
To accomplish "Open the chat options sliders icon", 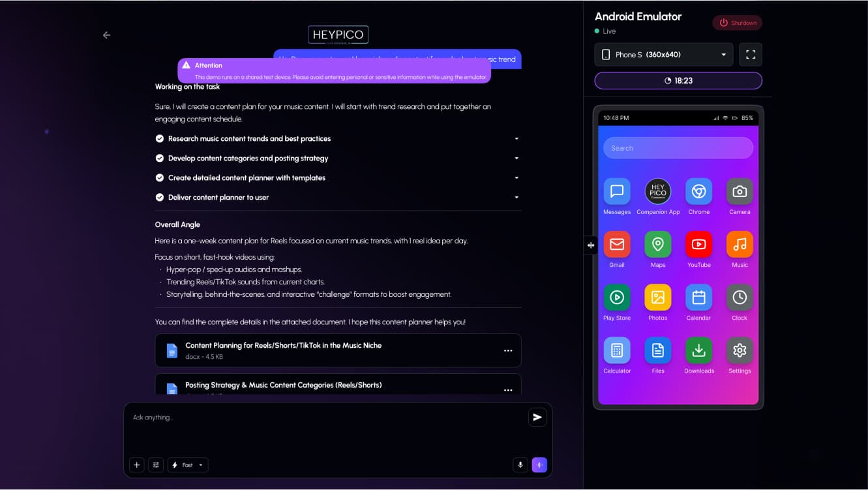I will pos(156,465).
